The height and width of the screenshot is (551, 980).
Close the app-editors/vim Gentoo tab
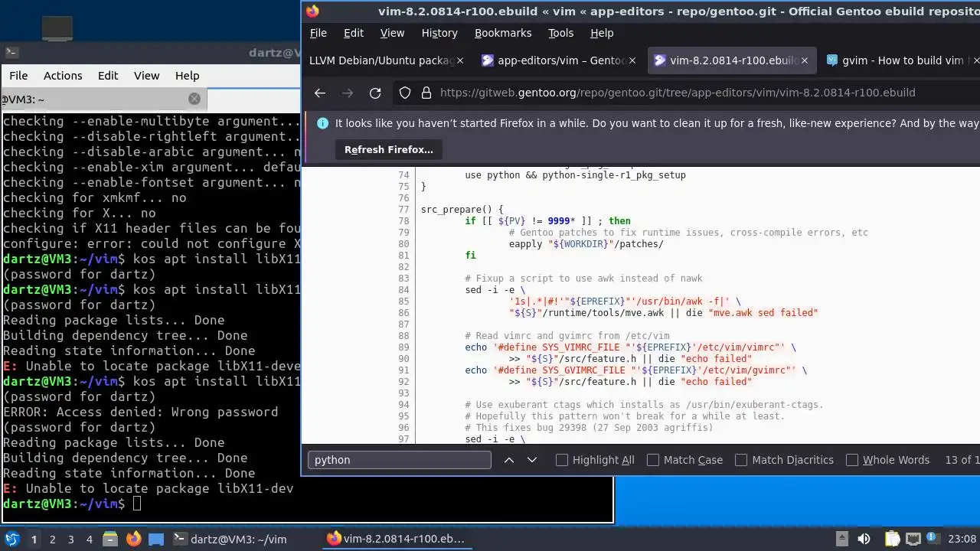click(x=632, y=60)
